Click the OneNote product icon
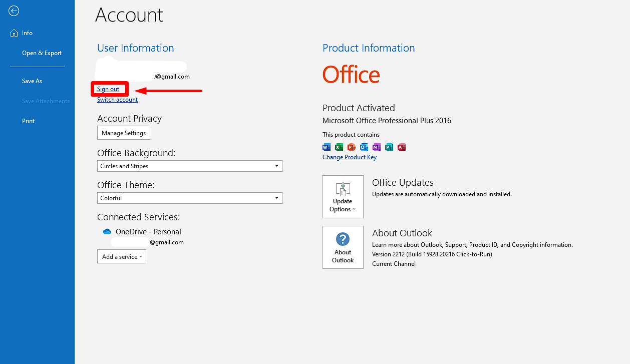This screenshot has width=630, height=364. pyautogui.click(x=377, y=147)
